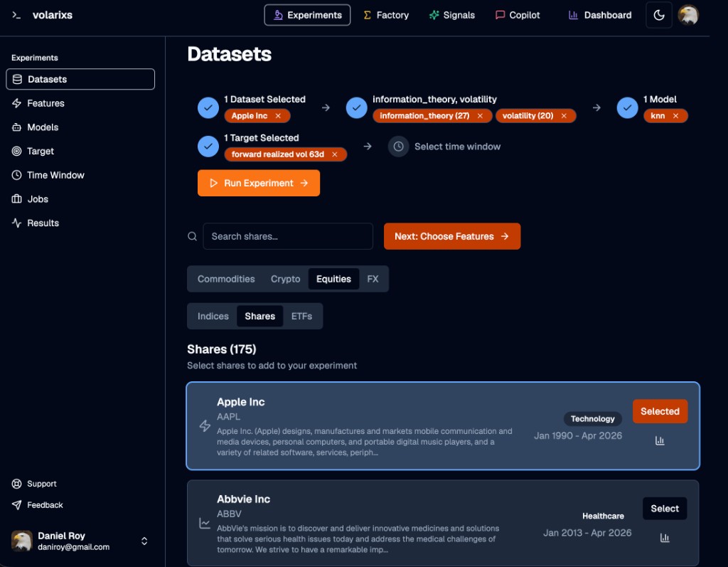Open the Signals page
The width and height of the screenshot is (728, 567).
pos(452,15)
